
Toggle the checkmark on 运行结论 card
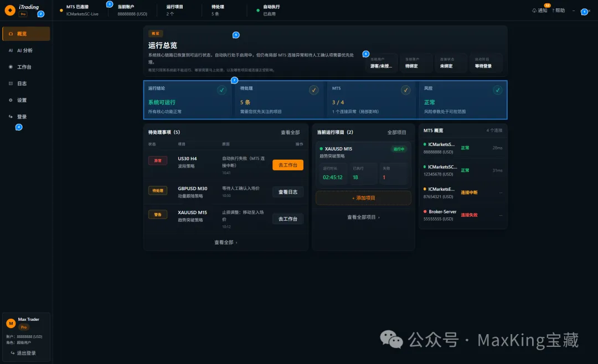coord(221,90)
